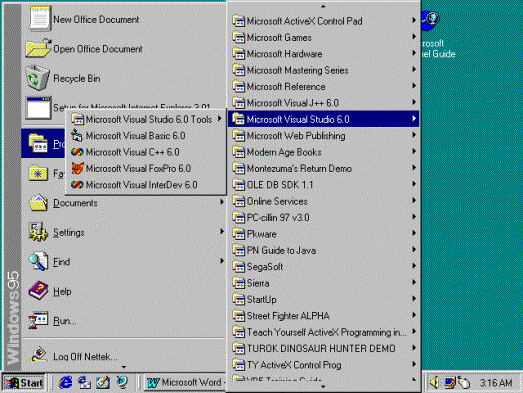This screenshot has width=523, height=393.
Task: Click the View Channels quick launch icon
Action: click(x=122, y=382)
